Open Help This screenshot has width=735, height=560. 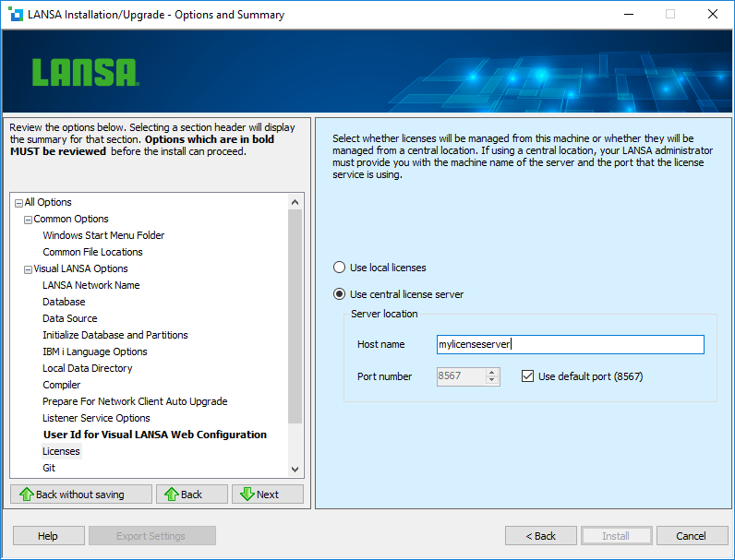[48, 536]
